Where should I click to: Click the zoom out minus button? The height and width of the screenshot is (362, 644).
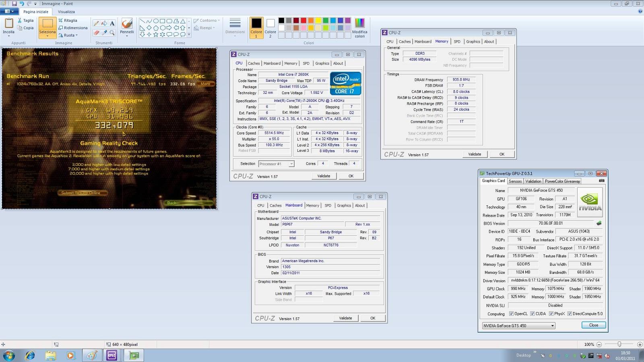pos(599,345)
